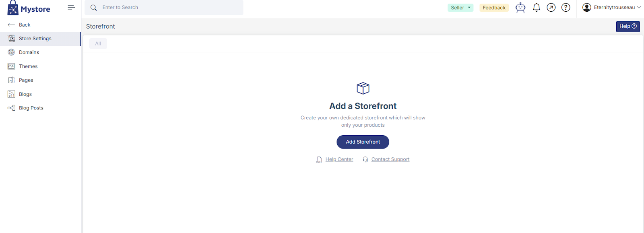The height and width of the screenshot is (233, 644).
Task: Click the user avatar icon
Action: [x=587, y=7]
